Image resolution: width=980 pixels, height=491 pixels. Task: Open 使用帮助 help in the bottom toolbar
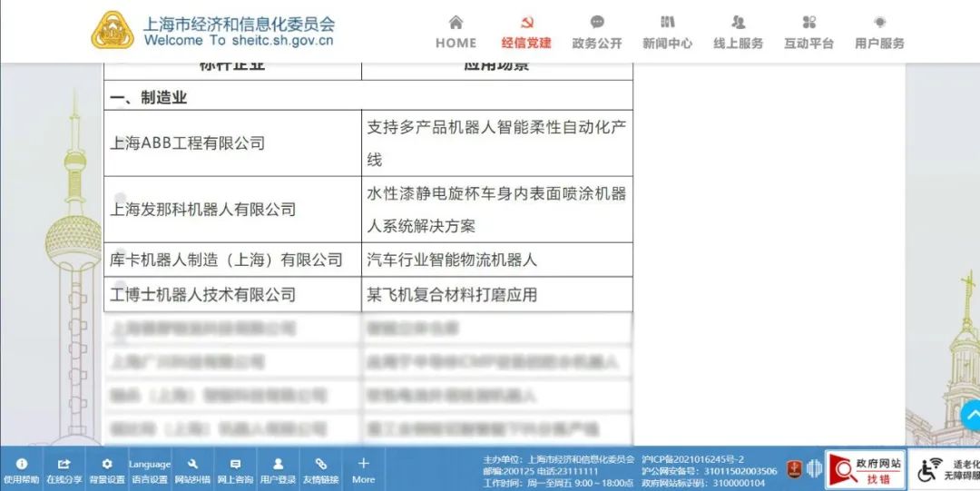21,469
